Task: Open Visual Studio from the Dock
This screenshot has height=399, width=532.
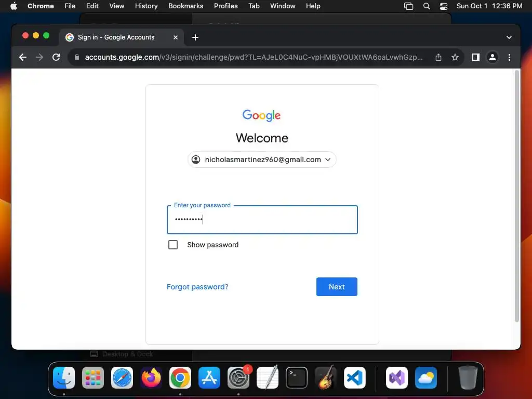Action: (397, 378)
